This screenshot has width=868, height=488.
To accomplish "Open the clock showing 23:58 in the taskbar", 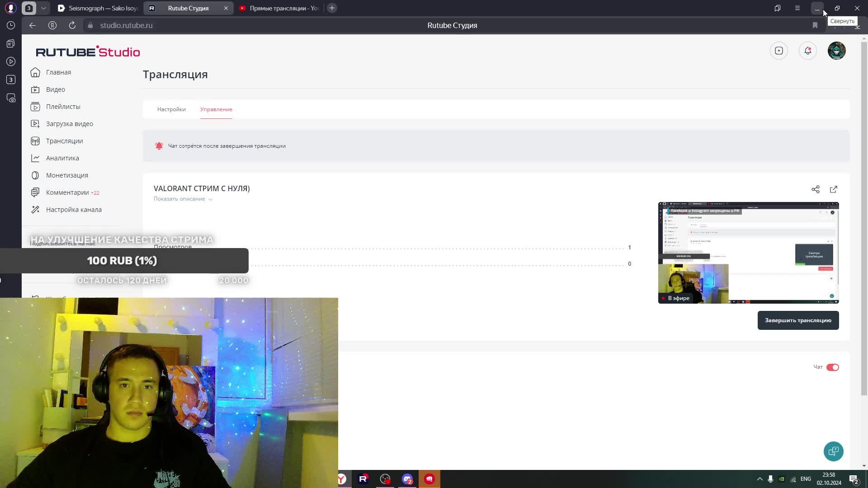I will point(829,479).
